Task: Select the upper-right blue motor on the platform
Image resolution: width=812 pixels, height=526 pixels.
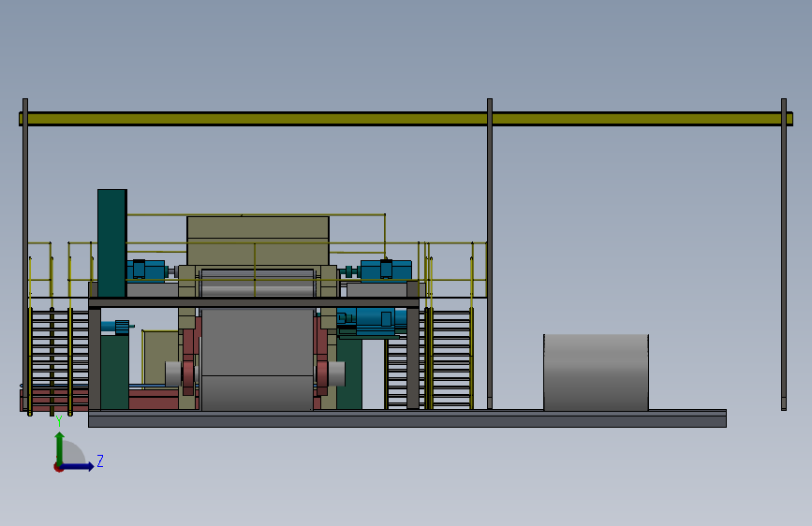Action: (385, 270)
